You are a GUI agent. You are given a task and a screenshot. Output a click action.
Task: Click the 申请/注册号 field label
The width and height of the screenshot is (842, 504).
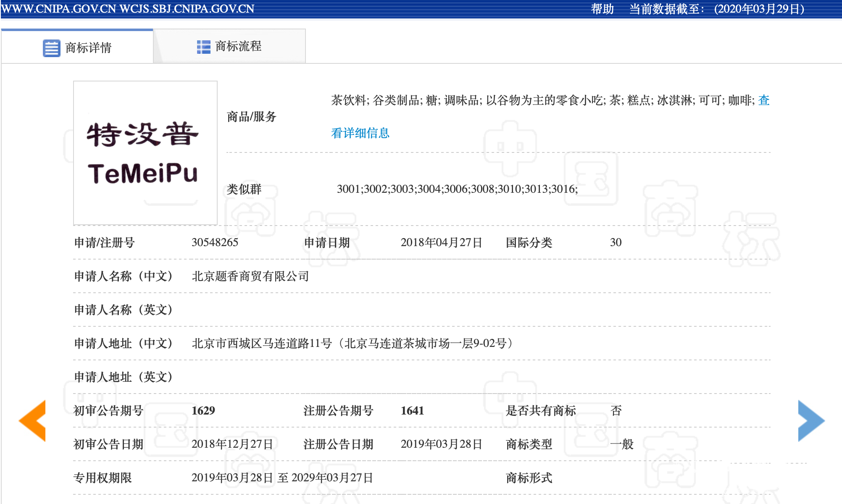(x=104, y=242)
